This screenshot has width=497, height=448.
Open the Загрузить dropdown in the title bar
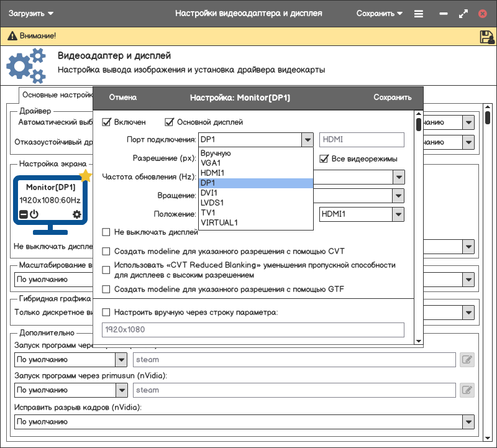tap(31, 14)
